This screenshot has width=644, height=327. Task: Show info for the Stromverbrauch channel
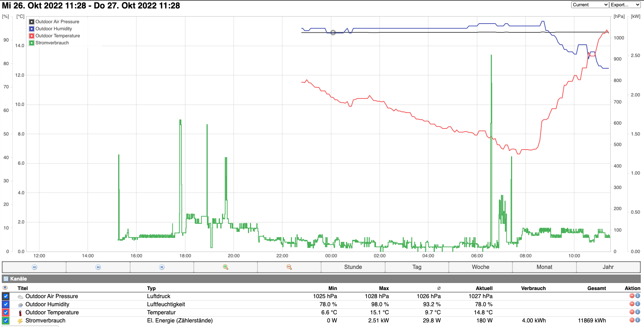637,320
